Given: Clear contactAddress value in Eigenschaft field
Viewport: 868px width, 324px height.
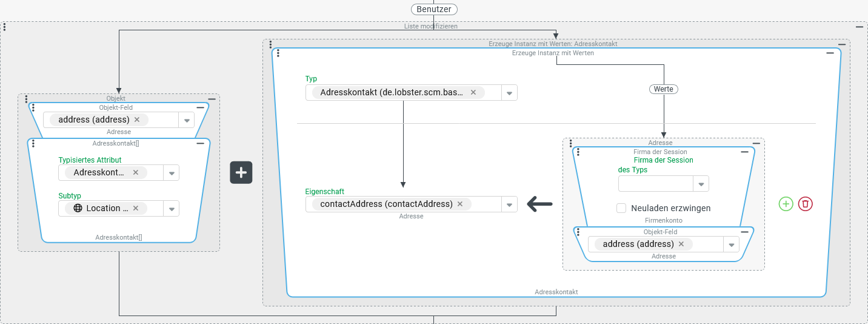Looking at the screenshot, I should (x=460, y=204).
